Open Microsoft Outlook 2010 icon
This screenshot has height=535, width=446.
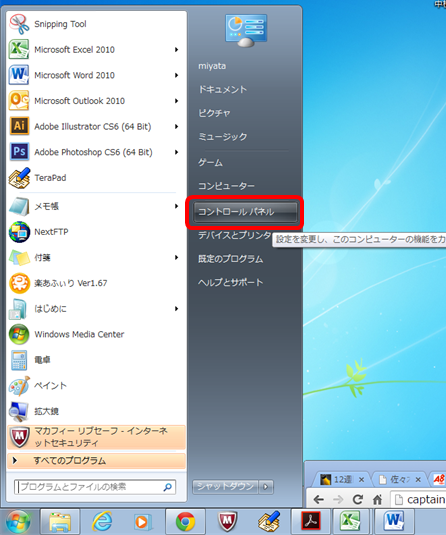coord(19,101)
